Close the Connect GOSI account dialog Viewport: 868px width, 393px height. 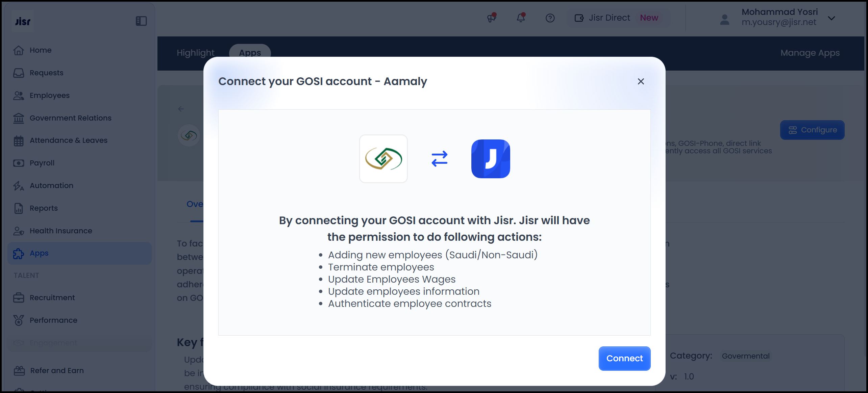[x=641, y=81]
